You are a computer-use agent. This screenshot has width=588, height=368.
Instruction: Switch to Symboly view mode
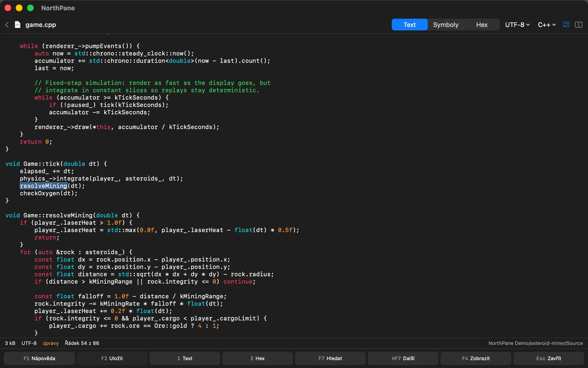coord(445,25)
